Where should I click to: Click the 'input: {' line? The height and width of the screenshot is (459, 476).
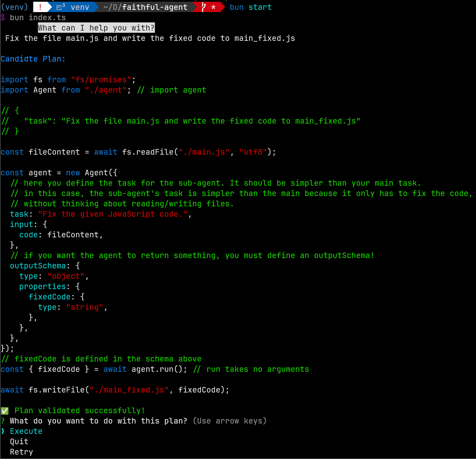[x=29, y=224]
